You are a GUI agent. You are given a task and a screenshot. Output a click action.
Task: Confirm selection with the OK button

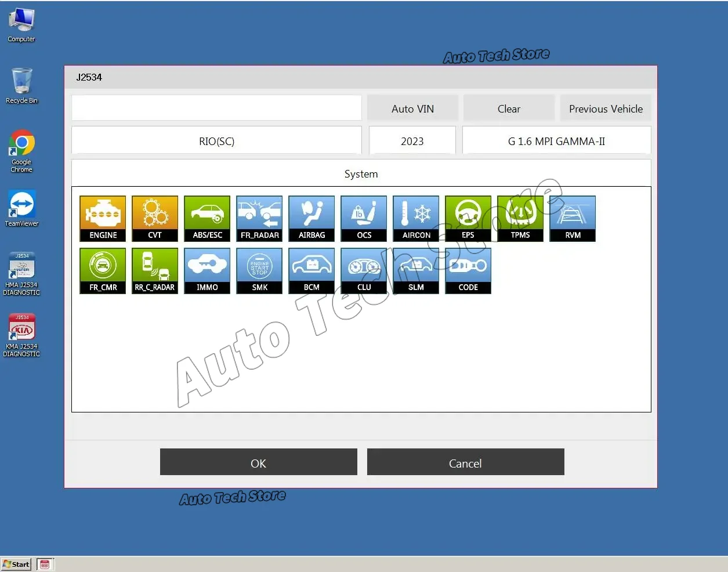(x=258, y=462)
